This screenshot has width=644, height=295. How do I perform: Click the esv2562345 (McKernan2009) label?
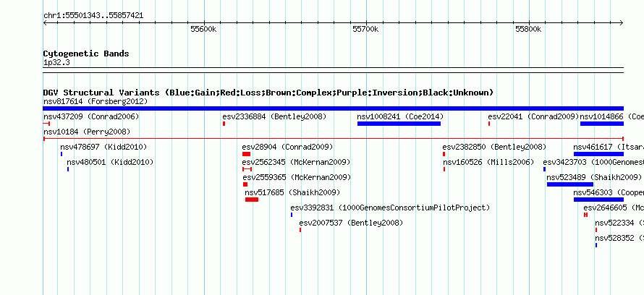click(296, 162)
